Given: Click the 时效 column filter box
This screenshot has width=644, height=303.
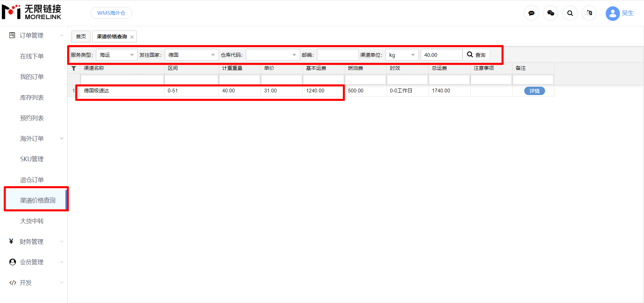Looking at the screenshot, I should coord(407,80).
